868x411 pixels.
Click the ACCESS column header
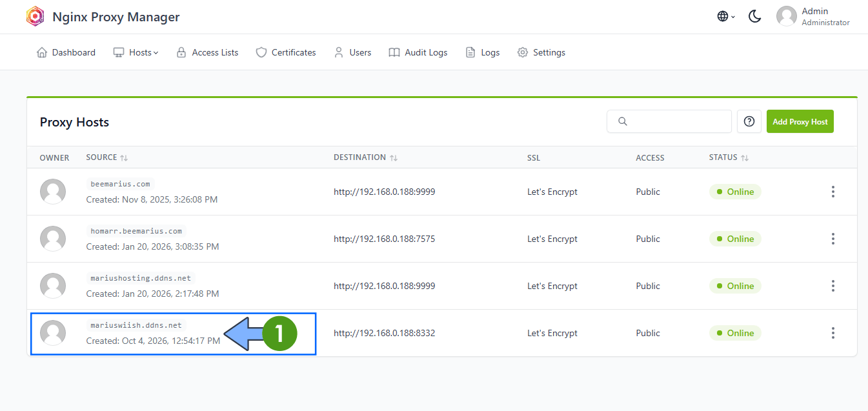point(650,157)
